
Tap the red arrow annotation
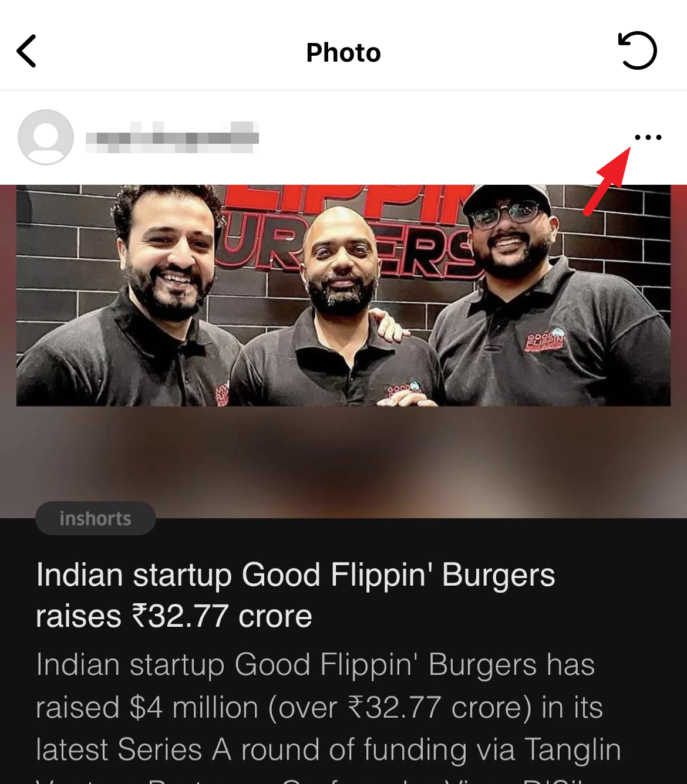[x=607, y=181]
